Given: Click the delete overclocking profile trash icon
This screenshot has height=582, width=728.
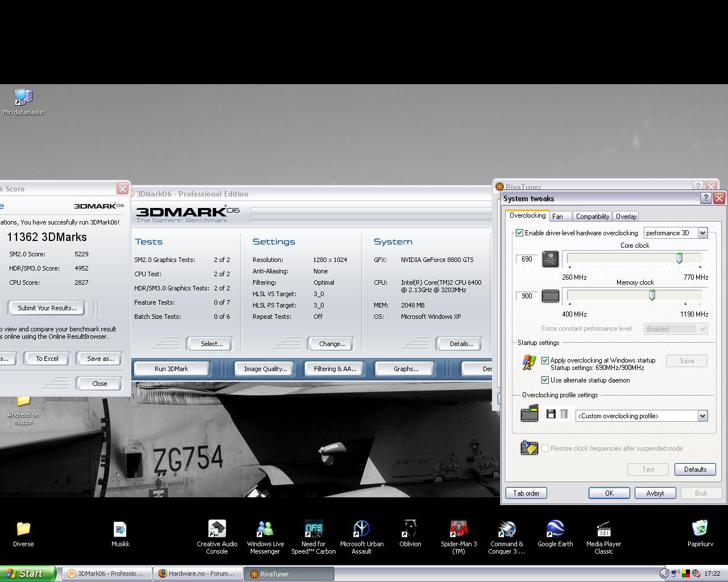Looking at the screenshot, I should tap(564, 414).
